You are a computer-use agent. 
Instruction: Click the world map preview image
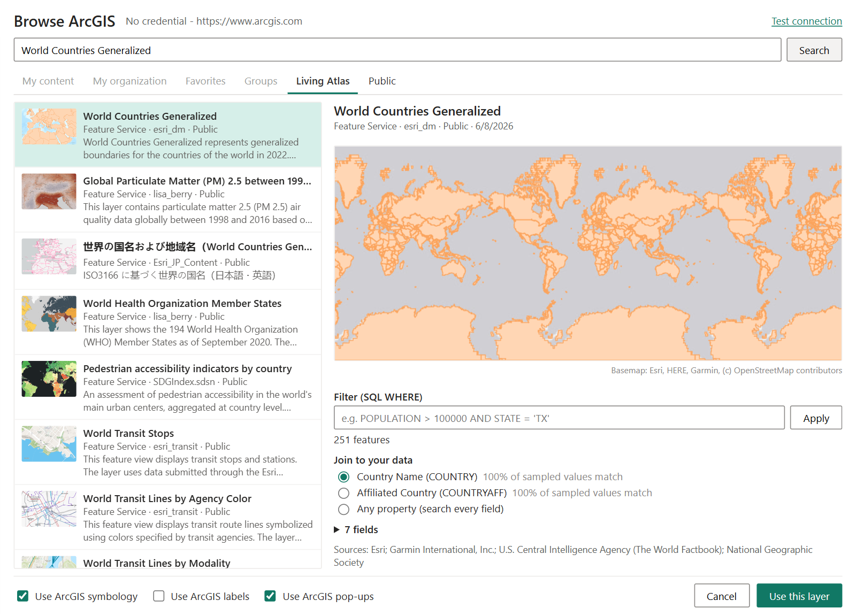pyautogui.click(x=588, y=253)
